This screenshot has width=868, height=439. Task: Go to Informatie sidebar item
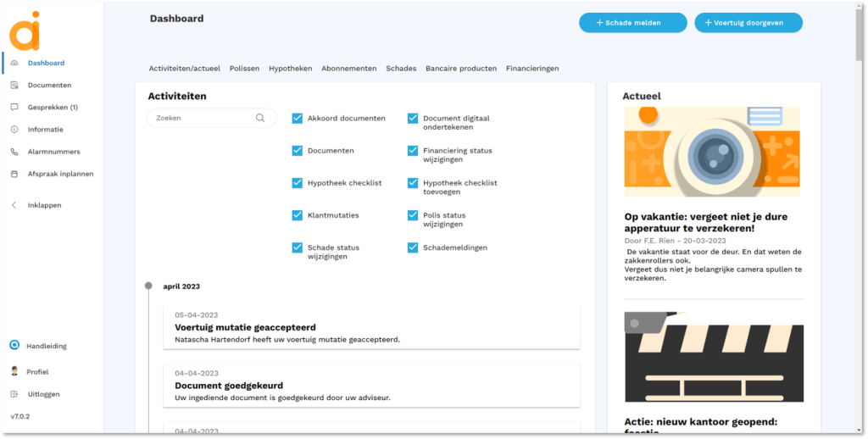tap(46, 130)
